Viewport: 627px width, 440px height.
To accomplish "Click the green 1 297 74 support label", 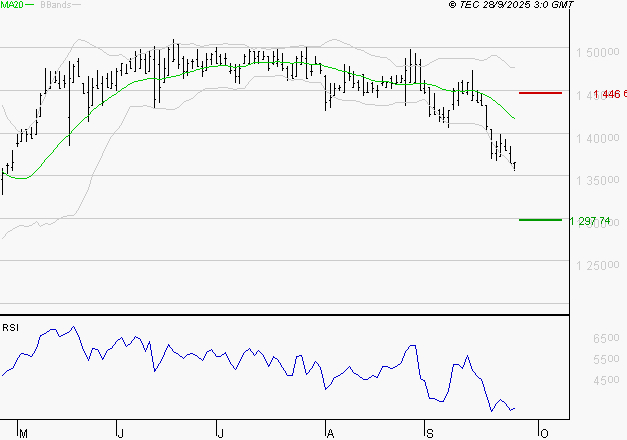I will (590, 221).
